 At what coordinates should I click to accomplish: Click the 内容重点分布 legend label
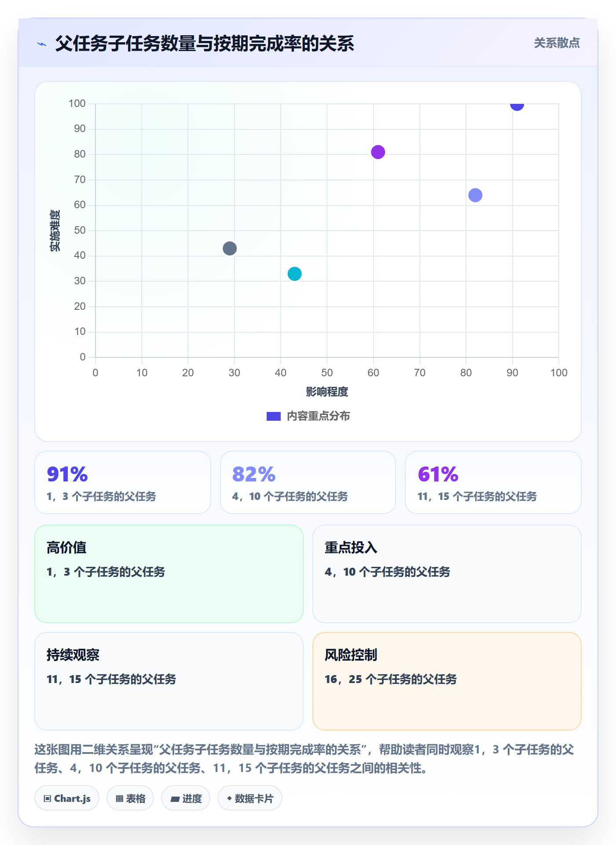pyautogui.click(x=318, y=416)
